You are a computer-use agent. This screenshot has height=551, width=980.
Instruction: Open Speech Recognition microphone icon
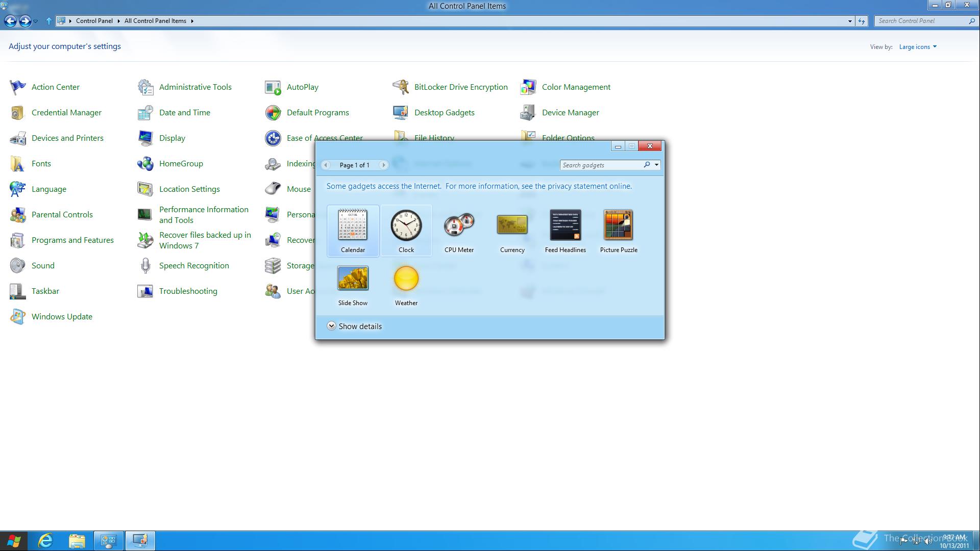(145, 266)
